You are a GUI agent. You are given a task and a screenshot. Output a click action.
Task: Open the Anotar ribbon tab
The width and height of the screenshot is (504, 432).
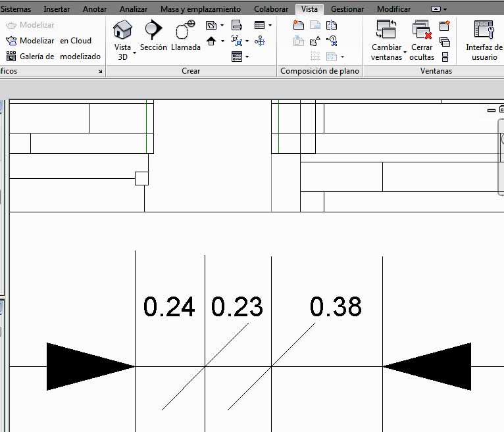click(x=95, y=9)
